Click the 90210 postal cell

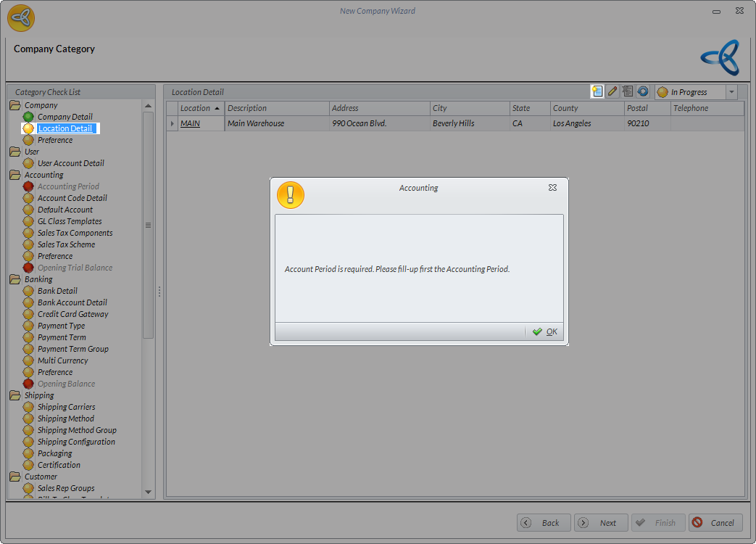pos(647,123)
